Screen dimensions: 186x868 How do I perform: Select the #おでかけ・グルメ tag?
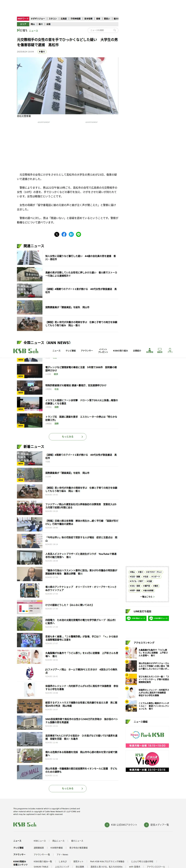[x=154, y=572]
